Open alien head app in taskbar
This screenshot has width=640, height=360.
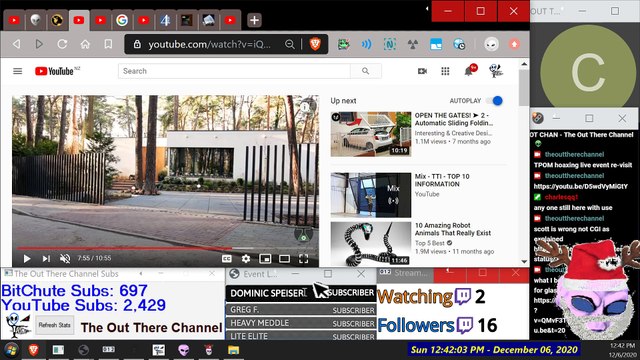coord(184,350)
